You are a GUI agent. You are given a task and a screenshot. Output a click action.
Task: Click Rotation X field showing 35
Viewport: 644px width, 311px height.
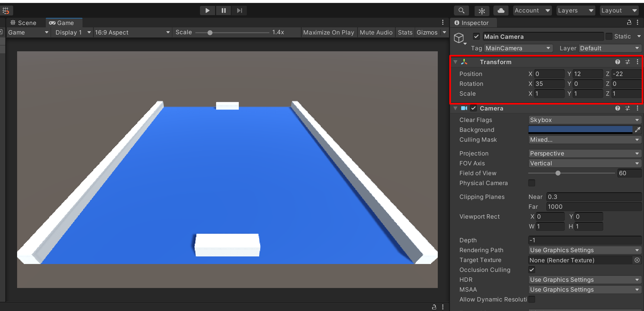point(549,84)
